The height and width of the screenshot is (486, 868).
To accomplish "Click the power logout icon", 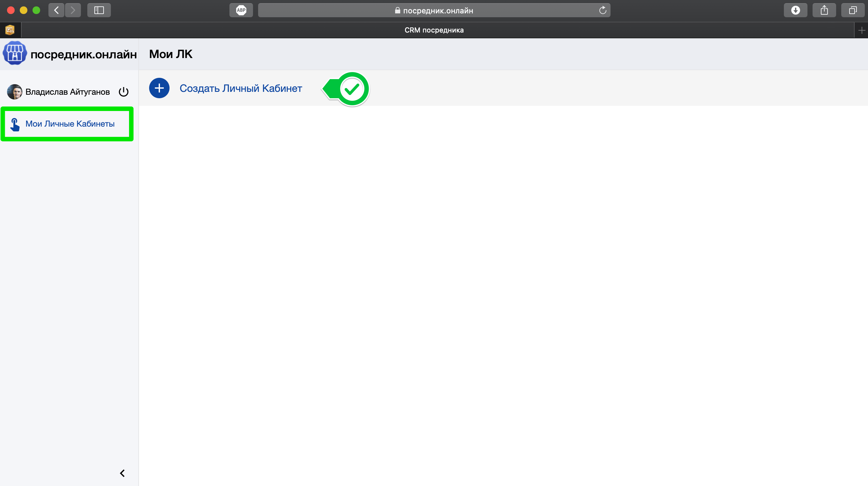I will coord(124,92).
